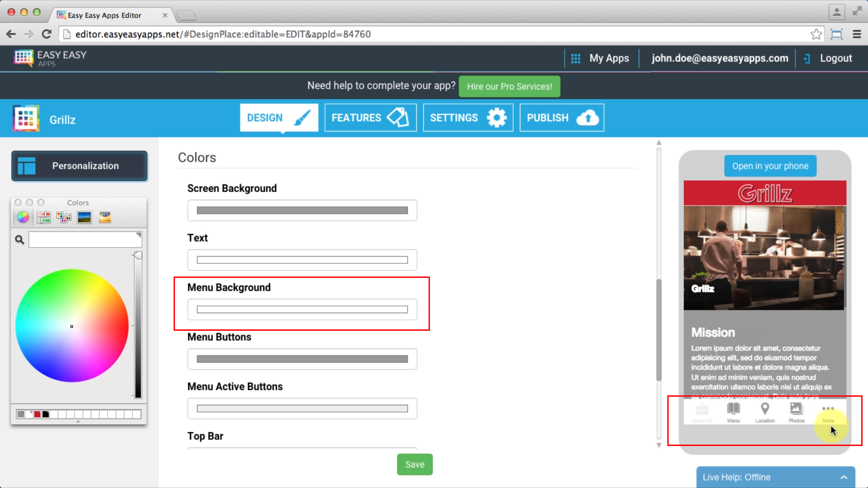Image resolution: width=868 pixels, height=488 pixels.
Task: Click Save button
Action: click(415, 464)
